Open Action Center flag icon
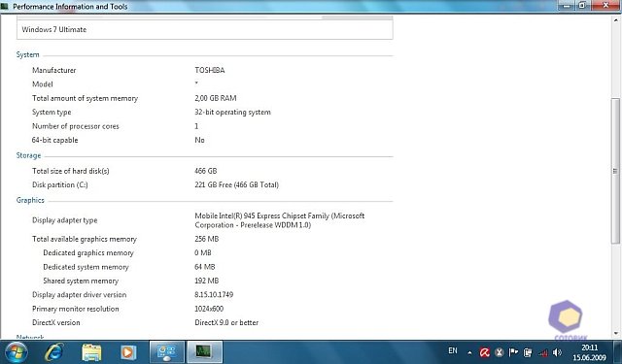622x364 pixels. tap(513, 351)
